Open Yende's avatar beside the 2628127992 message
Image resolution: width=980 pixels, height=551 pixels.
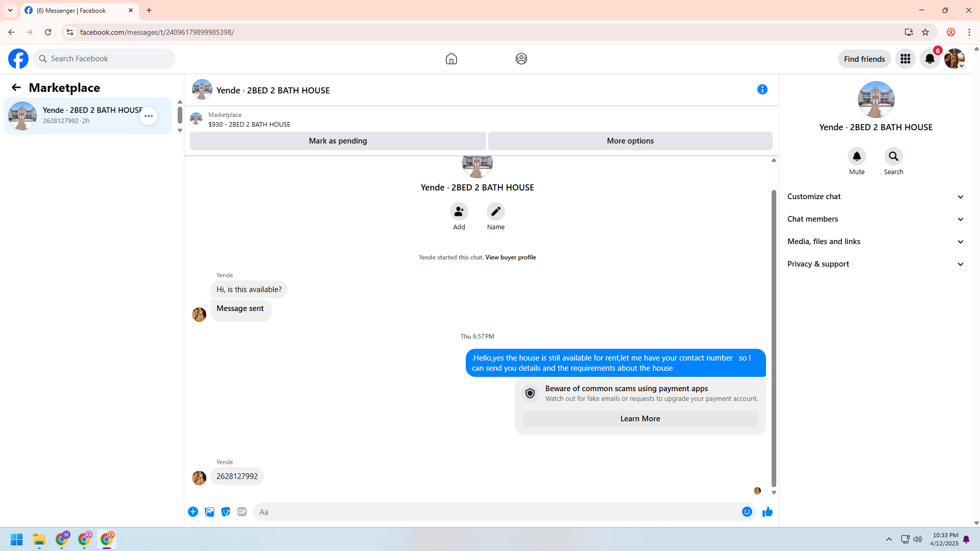tap(199, 477)
